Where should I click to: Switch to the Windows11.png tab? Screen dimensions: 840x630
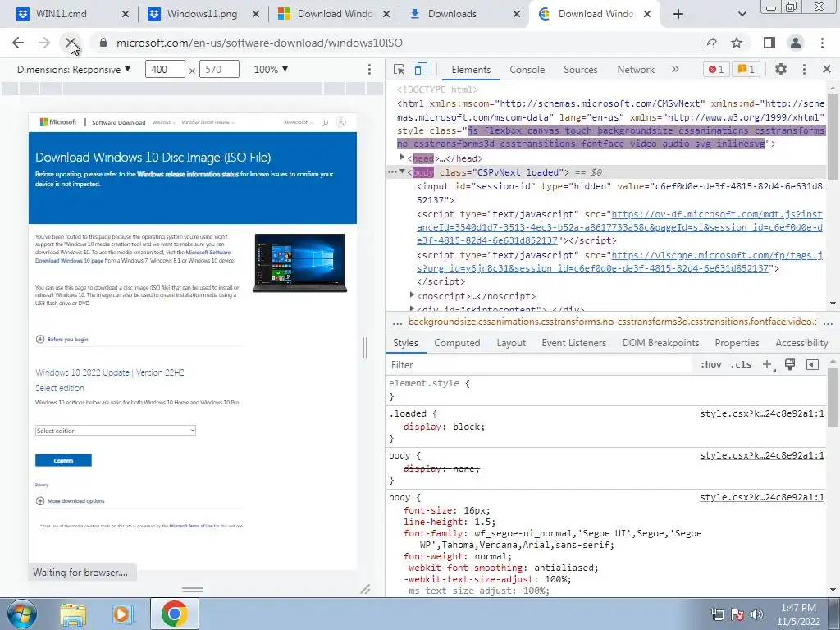pyautogui.click(x=203, y=14)
